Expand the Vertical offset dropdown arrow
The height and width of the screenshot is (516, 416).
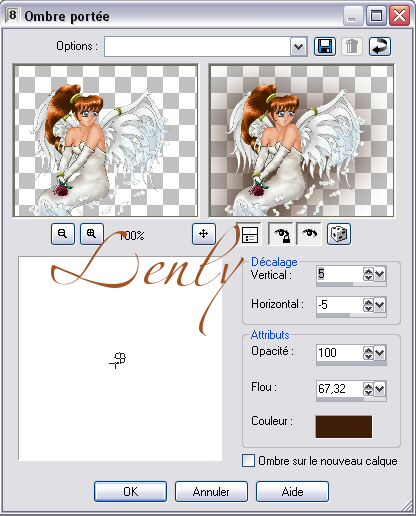point(380,274)
